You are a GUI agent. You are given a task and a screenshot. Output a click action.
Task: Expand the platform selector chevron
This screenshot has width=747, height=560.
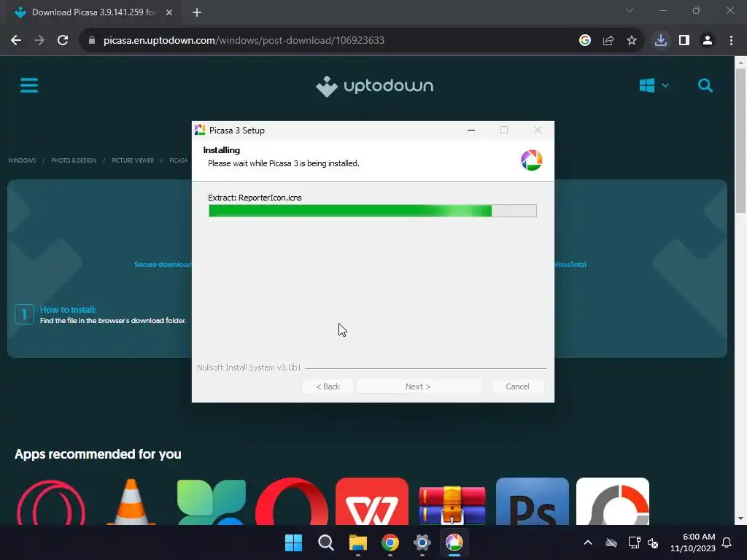tap(665, 86)
